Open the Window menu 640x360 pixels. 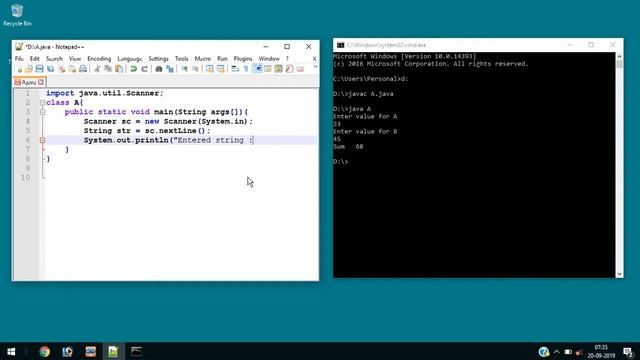click(x=269, y=59)
